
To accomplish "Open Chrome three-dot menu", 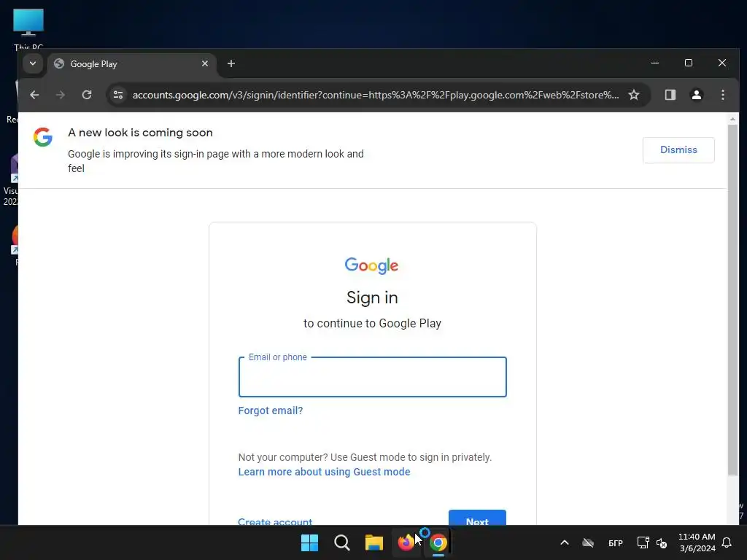I will (x=723, y=95).
